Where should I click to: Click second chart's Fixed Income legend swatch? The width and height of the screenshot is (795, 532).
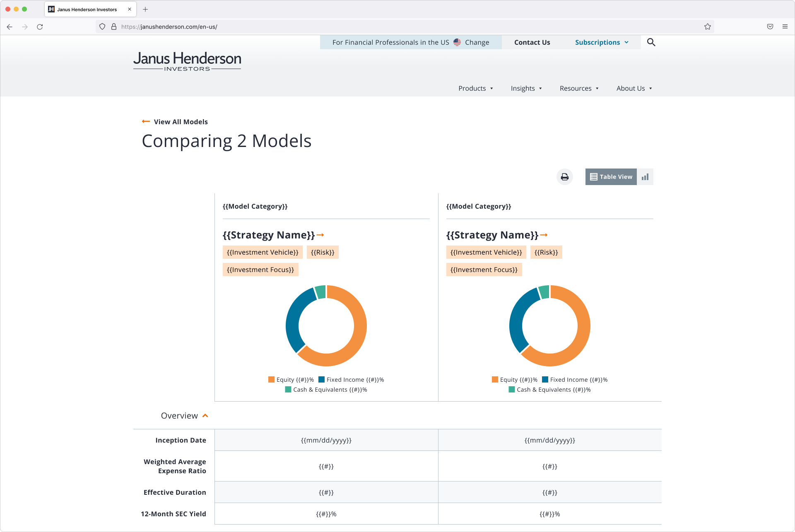pos(545,379)
